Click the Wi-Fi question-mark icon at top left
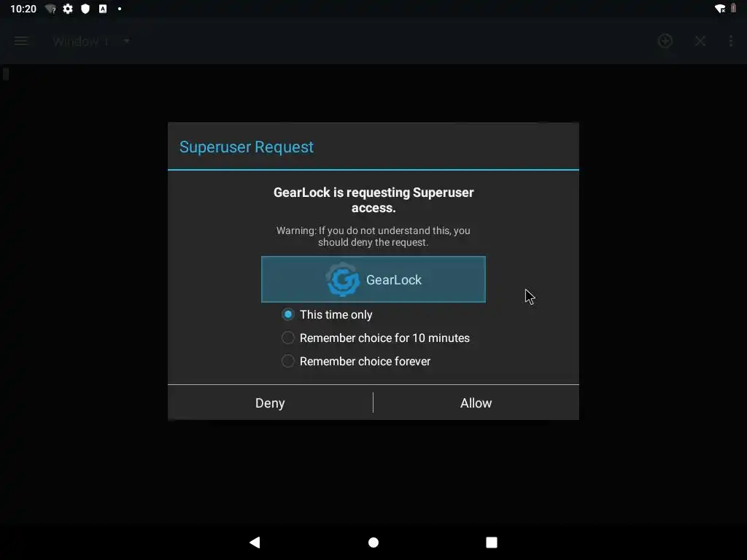 [51, 9]
